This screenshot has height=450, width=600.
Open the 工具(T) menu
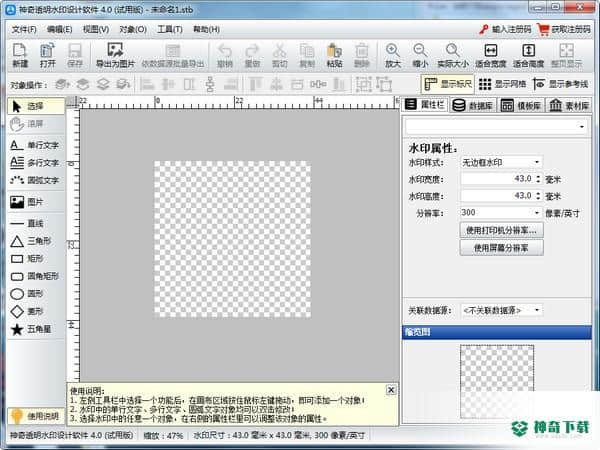(170, 29)
